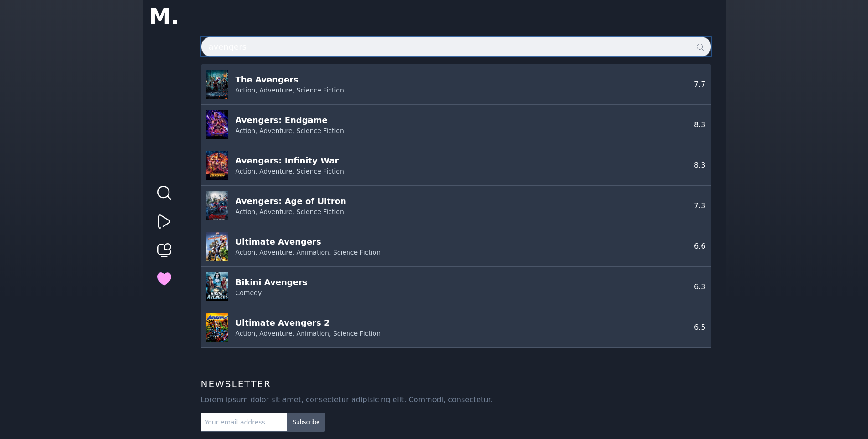Open Avengers: Endgame poster thumbnail
Viewport: 868px width, 439px height.
point(217,125)
